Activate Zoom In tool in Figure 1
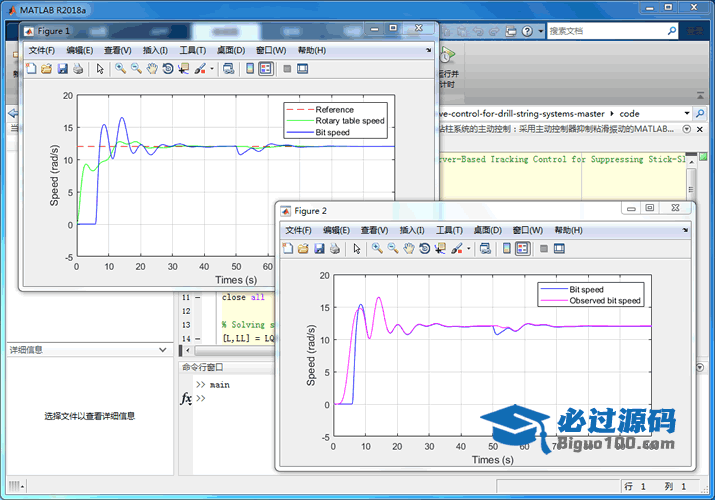Image resolution: width=715 pixels, height=500 pixels. (120, 69)
